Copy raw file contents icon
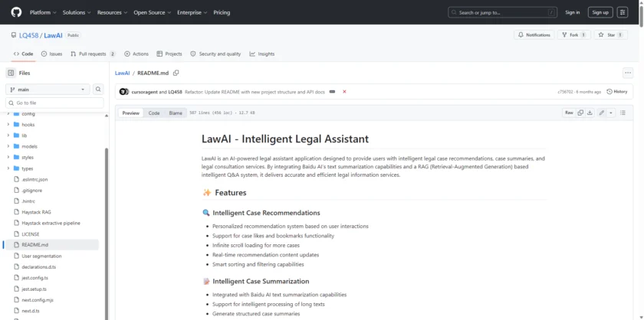Screen dimensions: 644x320 [580, 113]
